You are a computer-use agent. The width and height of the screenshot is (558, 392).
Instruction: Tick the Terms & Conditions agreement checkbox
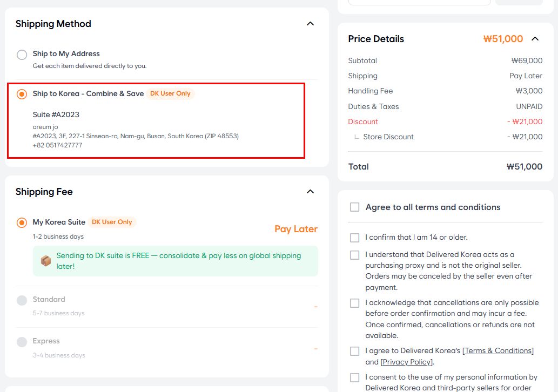354,351
